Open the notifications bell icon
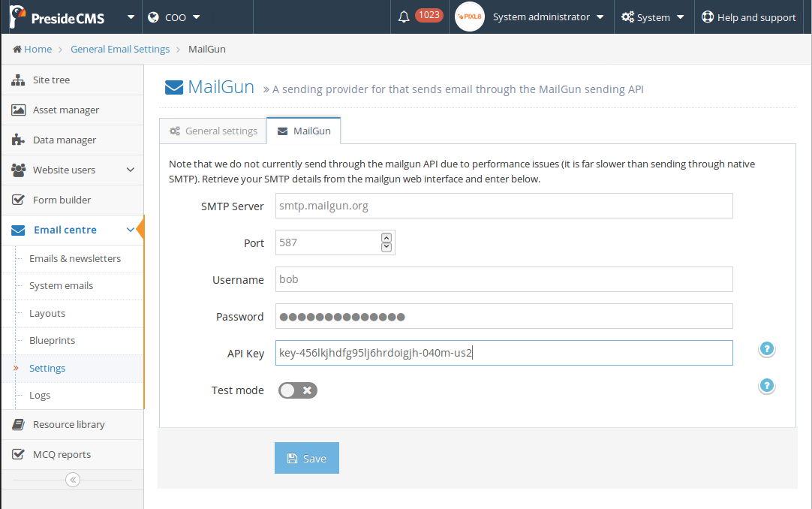Screen dimensions: 812x509 404,17
